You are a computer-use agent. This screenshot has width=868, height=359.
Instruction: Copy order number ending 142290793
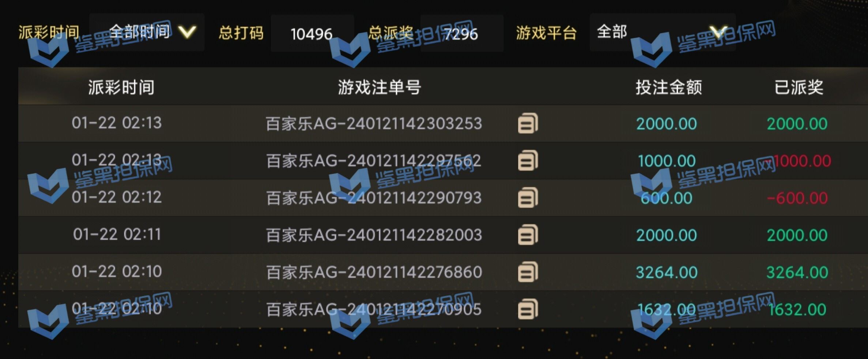[528, 198]
